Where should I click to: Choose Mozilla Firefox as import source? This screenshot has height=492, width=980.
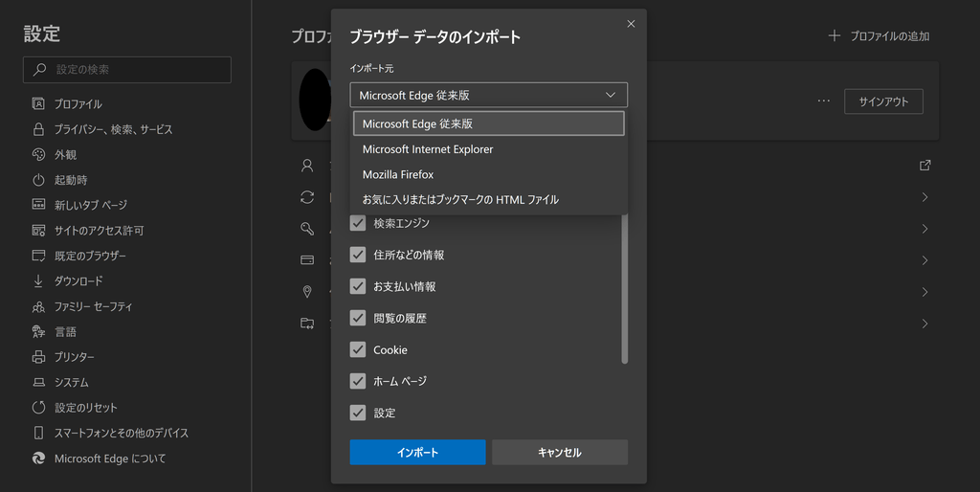[x=489, y=174]
